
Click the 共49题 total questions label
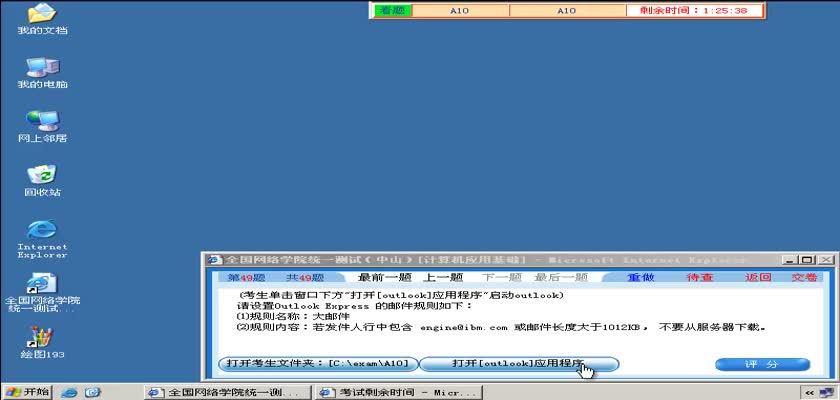pos(305,277)
